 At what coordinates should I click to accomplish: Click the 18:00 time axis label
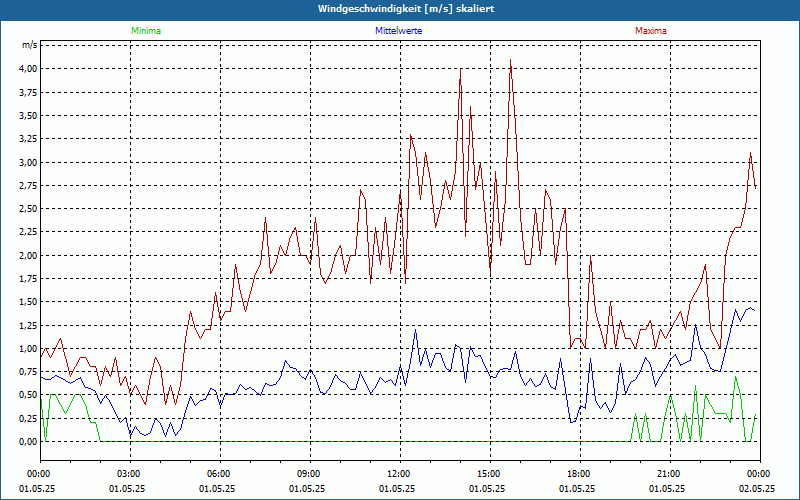pyautogui.click(x=580, y=474)
